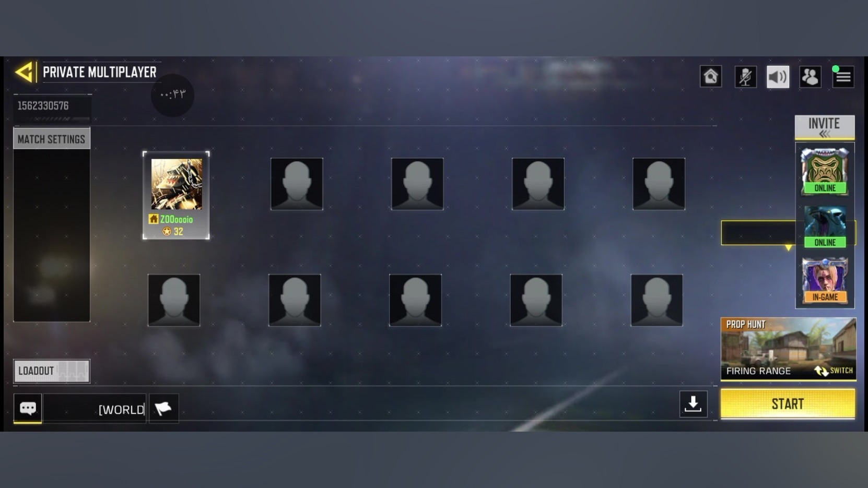Click the download resources icon
This screenshot has height=488, width=868.
(693, 403)
